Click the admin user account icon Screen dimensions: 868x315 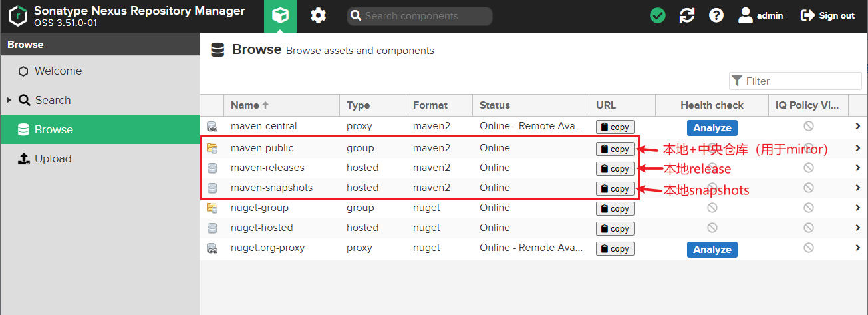pos(745,15)
